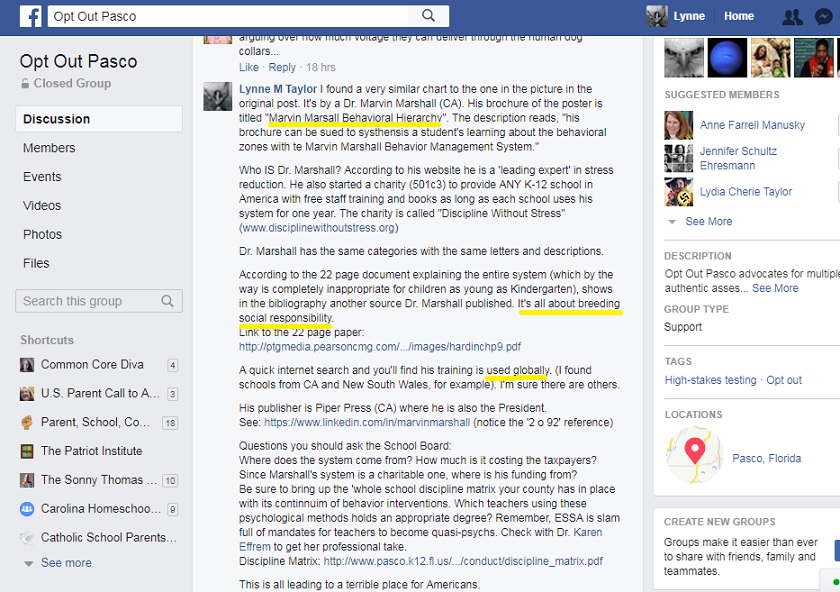Open the disciplinewithoutstress.org link
Screen dimensions: 840x592
click(318, 228)
